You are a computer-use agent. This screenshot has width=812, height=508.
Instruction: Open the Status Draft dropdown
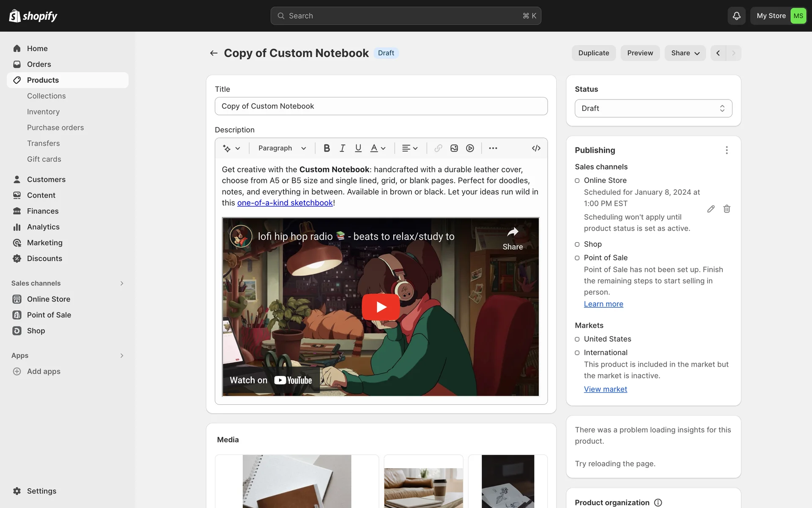(x=653, y=108)
